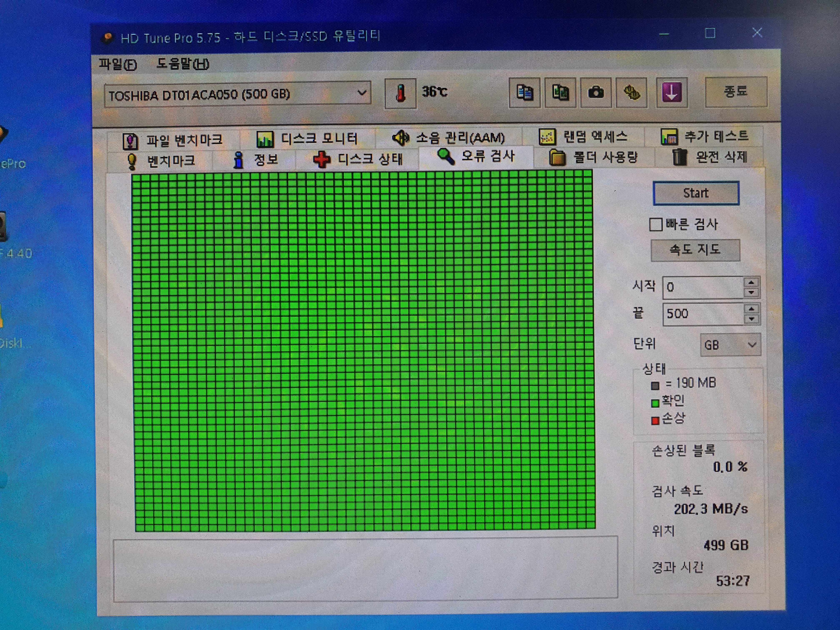840x630 pixels.
Task: Click the empty log box below the grid
Action: click(365, 569)
